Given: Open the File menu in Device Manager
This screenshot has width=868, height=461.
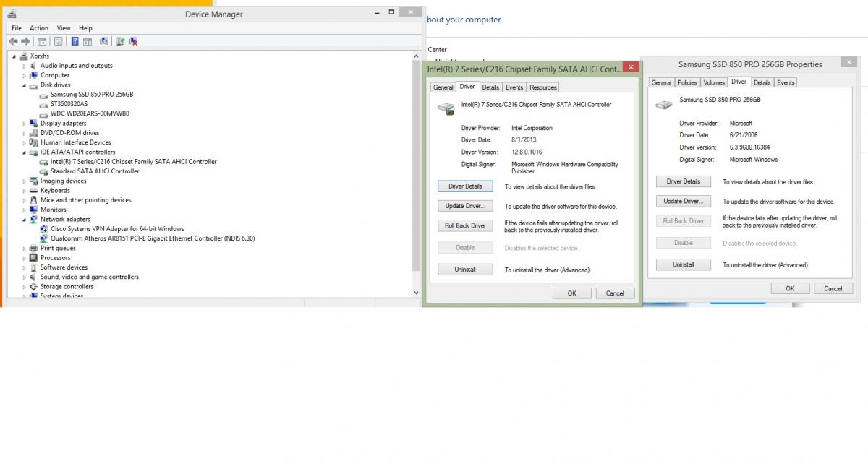Looking at the screenshot, I should (16, 28).
